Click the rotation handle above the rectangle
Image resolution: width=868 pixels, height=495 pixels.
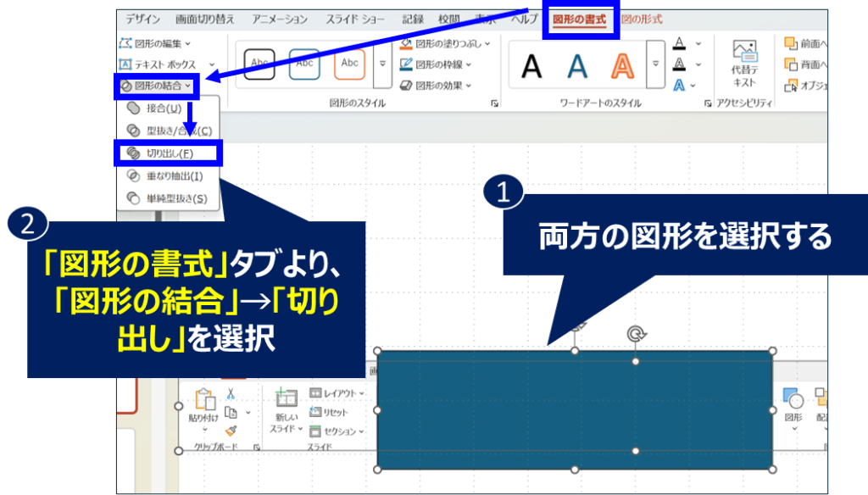[x=635, y=334]
